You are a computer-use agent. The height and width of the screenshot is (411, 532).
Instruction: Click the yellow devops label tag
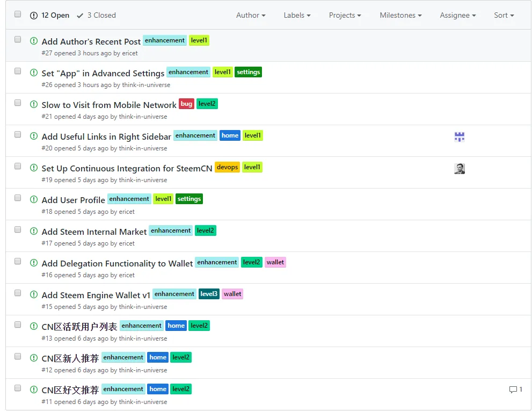pyautogui.click(x=227, y=167)
